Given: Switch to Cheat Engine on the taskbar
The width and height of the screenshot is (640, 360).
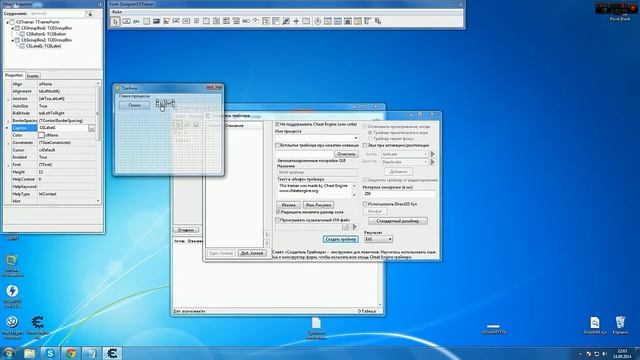Looking at the screenshot, I should click(112, 353).
